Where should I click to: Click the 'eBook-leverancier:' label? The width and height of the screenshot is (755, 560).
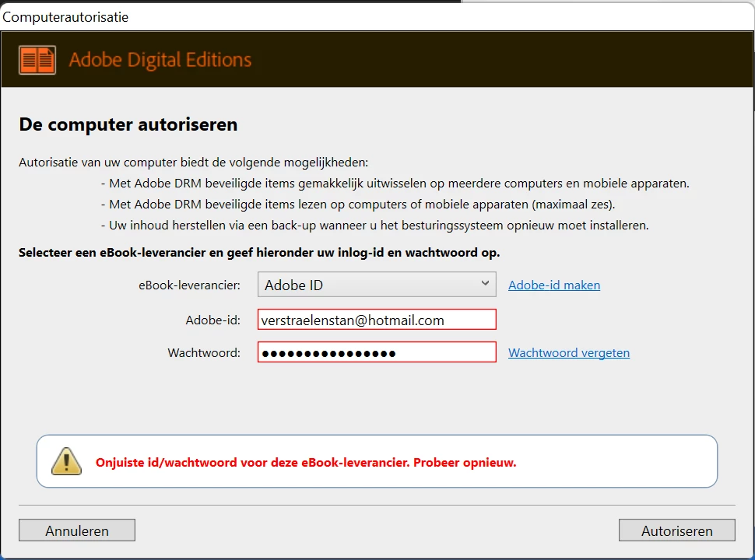(x=189, y=285)
